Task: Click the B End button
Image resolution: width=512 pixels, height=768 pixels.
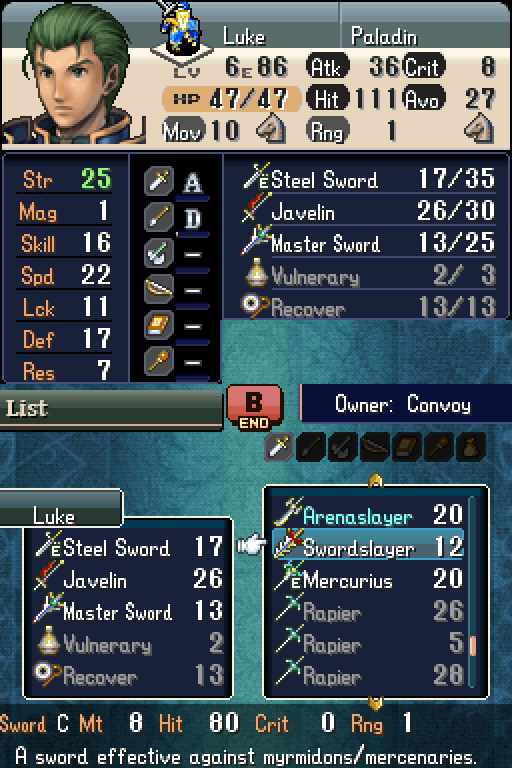Action: click(254, 408)
